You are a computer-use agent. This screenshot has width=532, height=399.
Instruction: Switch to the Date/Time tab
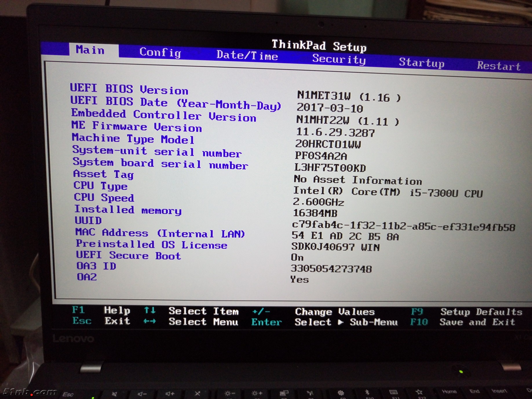[247, 56]
